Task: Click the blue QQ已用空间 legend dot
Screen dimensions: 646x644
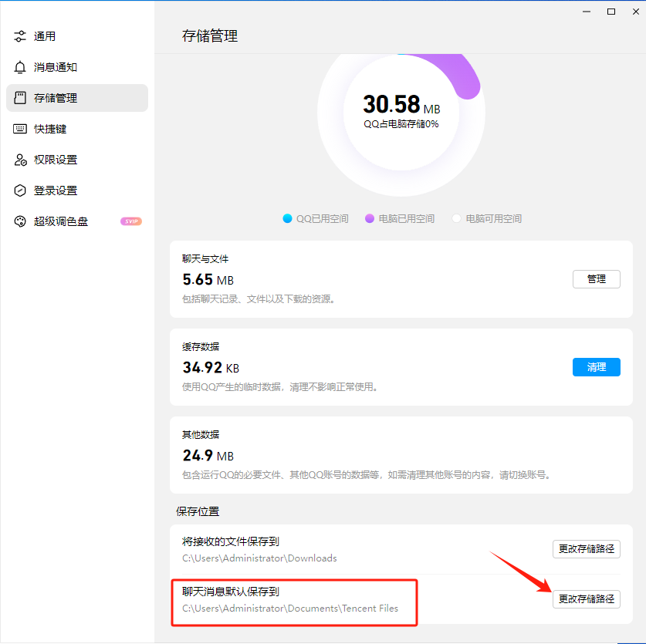Action: point(288,218)
